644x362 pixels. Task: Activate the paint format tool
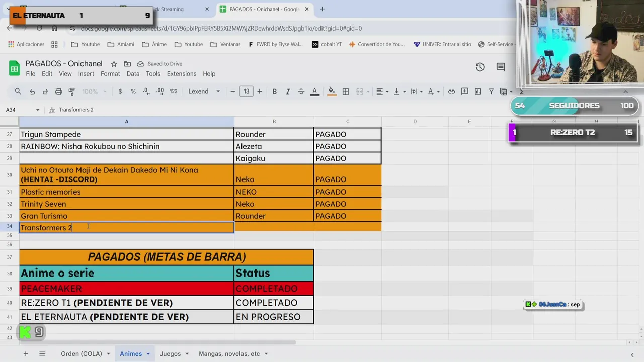click(x=72, y=92)
